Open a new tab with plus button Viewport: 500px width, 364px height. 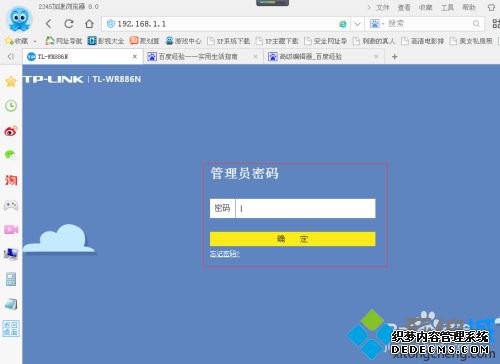click(395, 57)
